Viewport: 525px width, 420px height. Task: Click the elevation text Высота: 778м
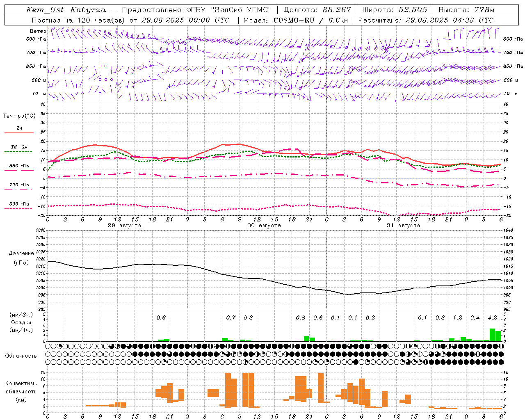click(x=466, y=10)
